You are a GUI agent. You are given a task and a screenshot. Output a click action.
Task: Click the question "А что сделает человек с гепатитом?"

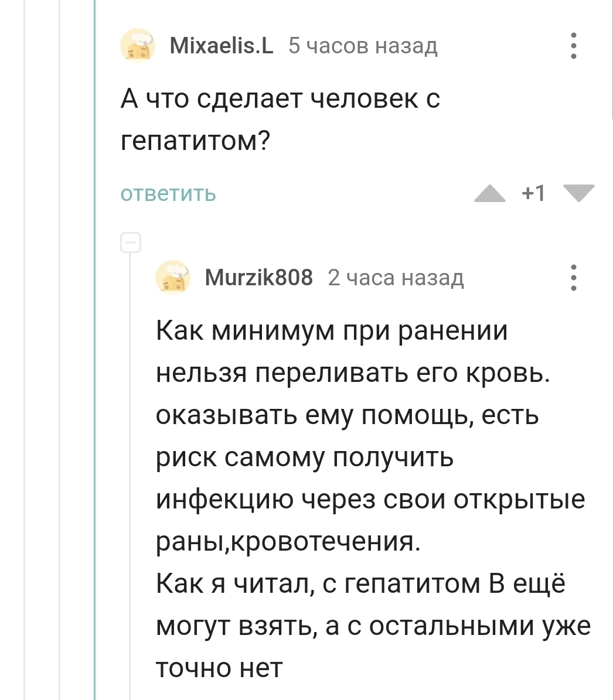(x=280, y=119)
